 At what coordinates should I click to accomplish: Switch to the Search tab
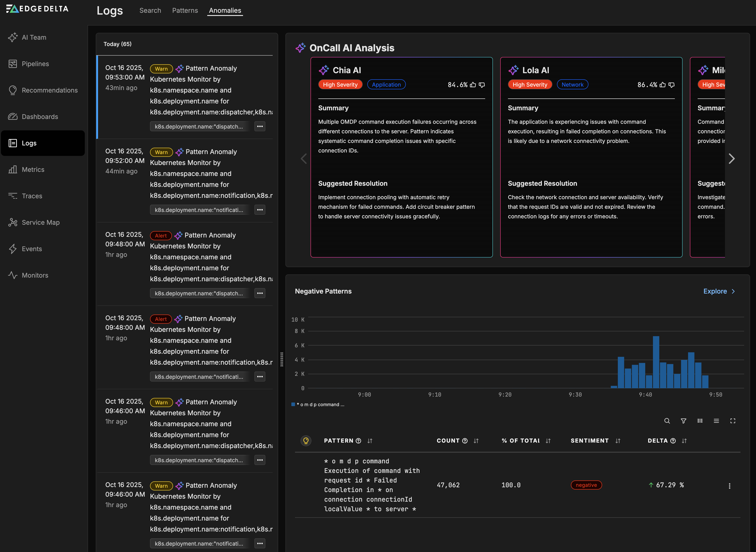[x=150, y=10]
